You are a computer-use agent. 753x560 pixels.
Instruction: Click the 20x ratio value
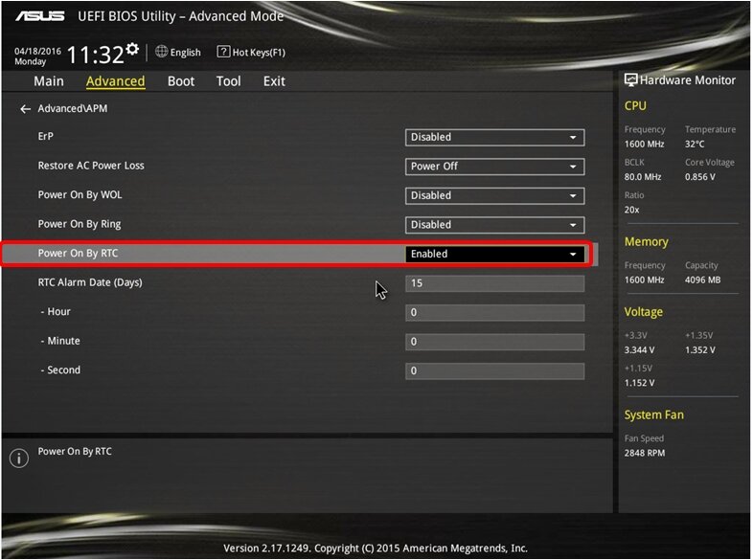tap(631, 210)
